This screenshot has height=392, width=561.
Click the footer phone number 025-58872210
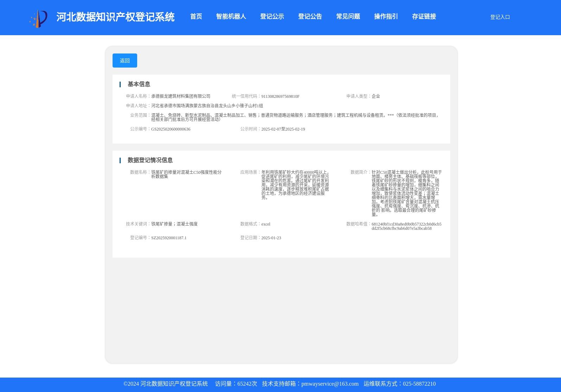pos(419,384)
